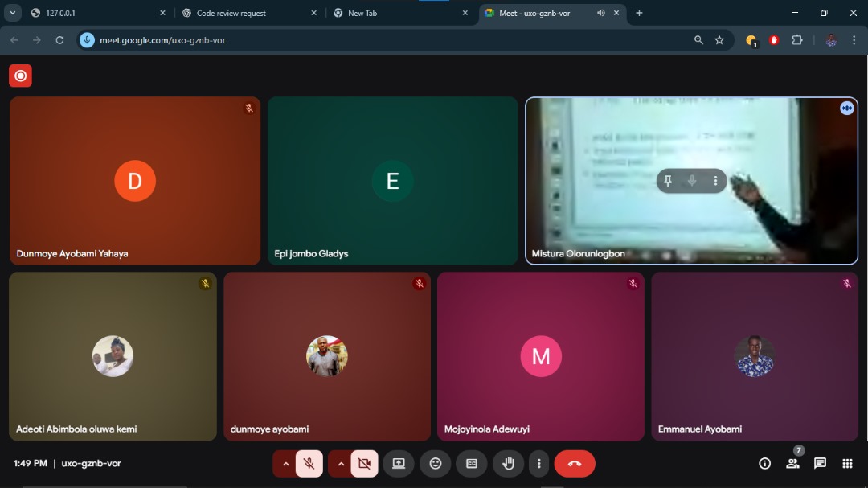The image size is (868, 488).
Task: Leave the call with red hang-up button
Action: point(575,464)
